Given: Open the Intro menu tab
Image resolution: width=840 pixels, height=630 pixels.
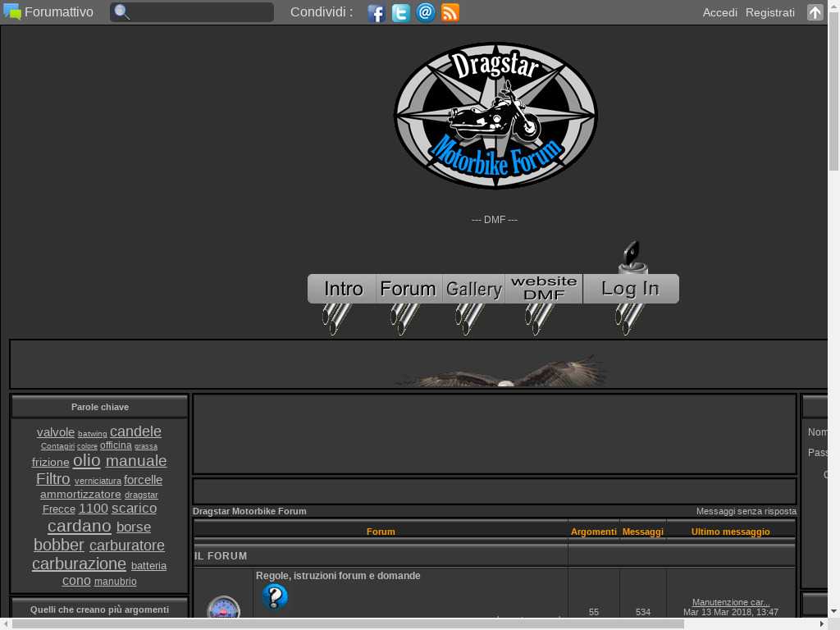Looking at the screenshot, I should pos(342,289).
